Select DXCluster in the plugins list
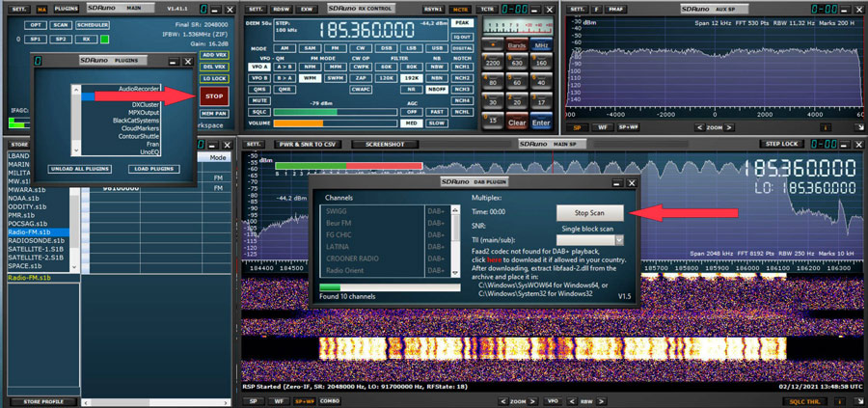Image resolution: width=868 pixels, height=408 pixels. pos(121,104)
